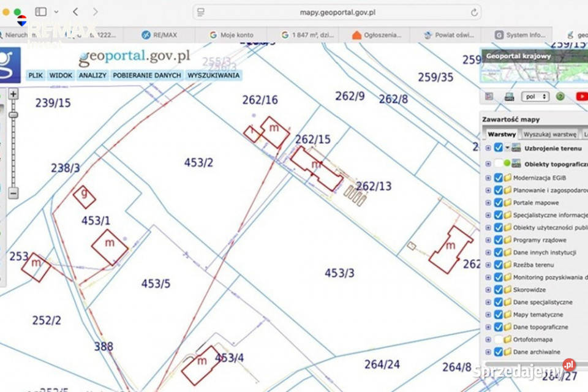Toggle the Portale mapowe checkbox
Image resolution: width=588 pixels, height=392 pixels.
(499, 203)
